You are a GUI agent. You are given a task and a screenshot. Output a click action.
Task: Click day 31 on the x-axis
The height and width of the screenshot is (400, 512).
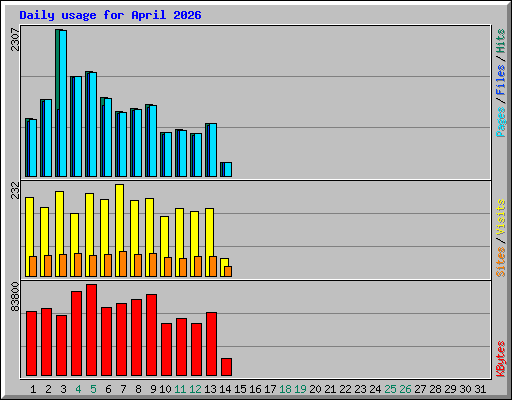point(480,389)
